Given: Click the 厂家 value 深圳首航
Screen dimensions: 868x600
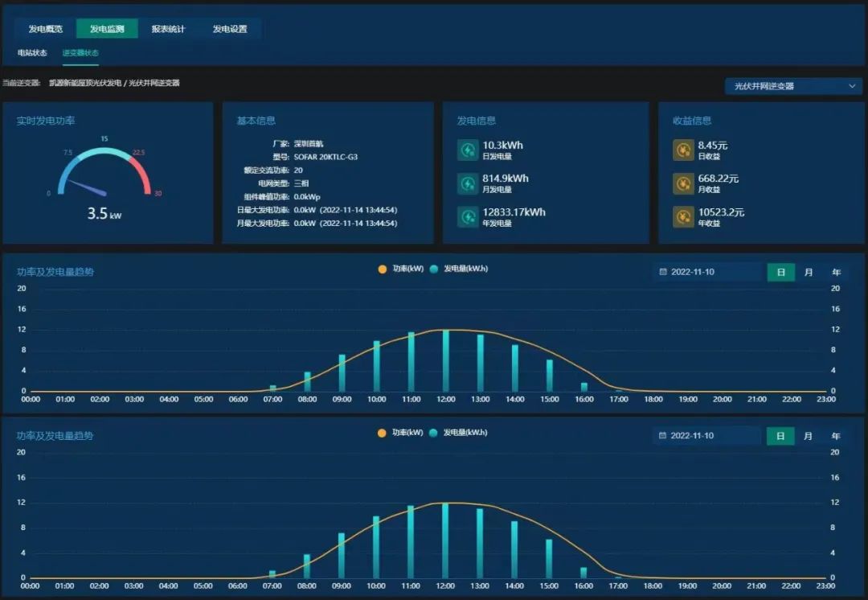Looking at the screenshot, I should (x=309, y=143).
